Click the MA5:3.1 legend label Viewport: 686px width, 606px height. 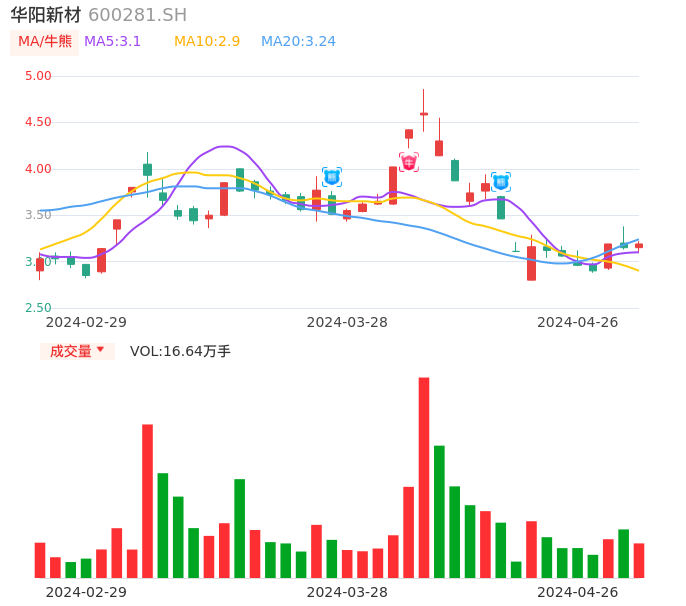pyautogui.click(x=112, y=42)
